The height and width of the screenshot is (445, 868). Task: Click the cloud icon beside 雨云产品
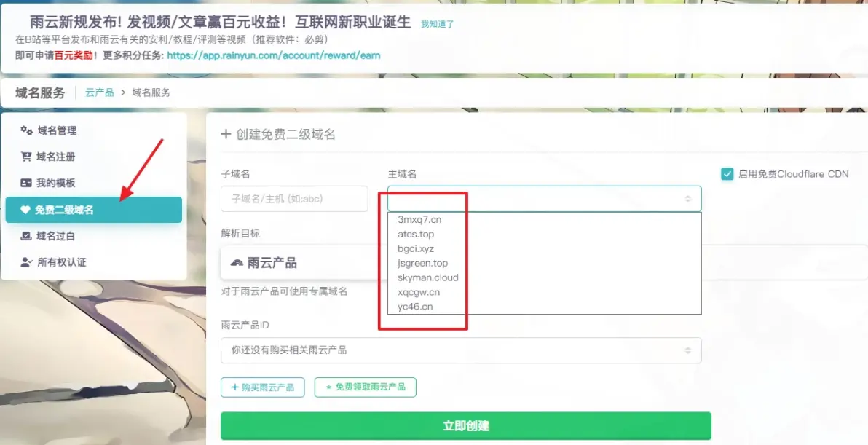click(237, 263)
